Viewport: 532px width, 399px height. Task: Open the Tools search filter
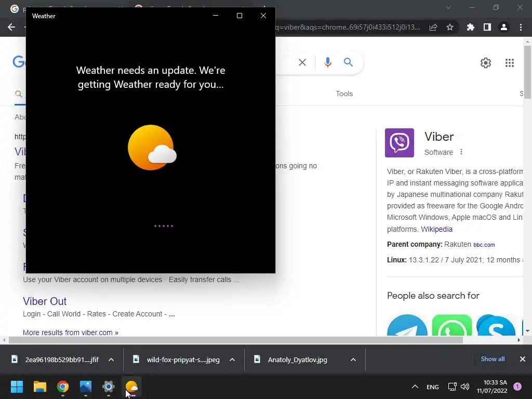[344, 94]
